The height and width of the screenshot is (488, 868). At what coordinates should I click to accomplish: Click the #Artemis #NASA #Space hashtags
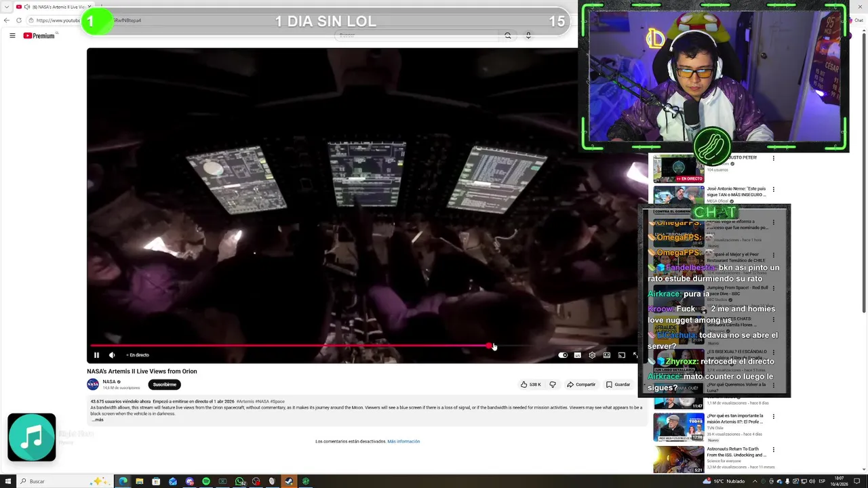260,402
